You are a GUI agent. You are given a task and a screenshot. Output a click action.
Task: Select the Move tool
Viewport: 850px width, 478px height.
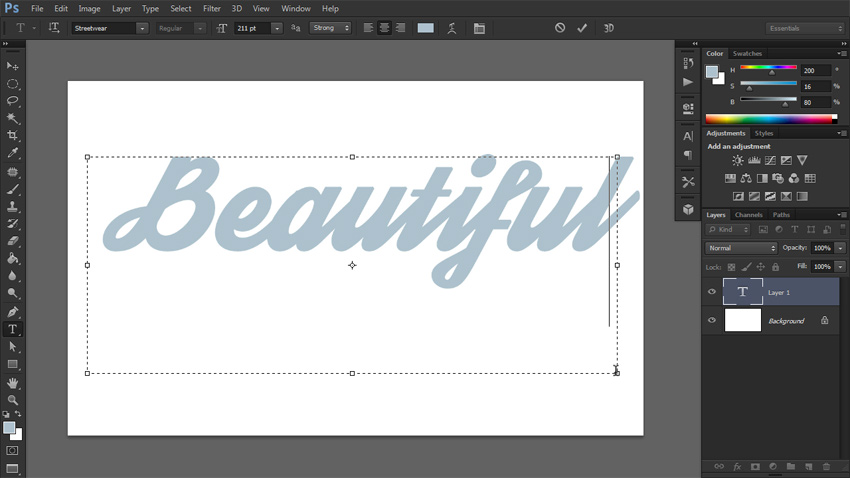(x=13, y=66)
